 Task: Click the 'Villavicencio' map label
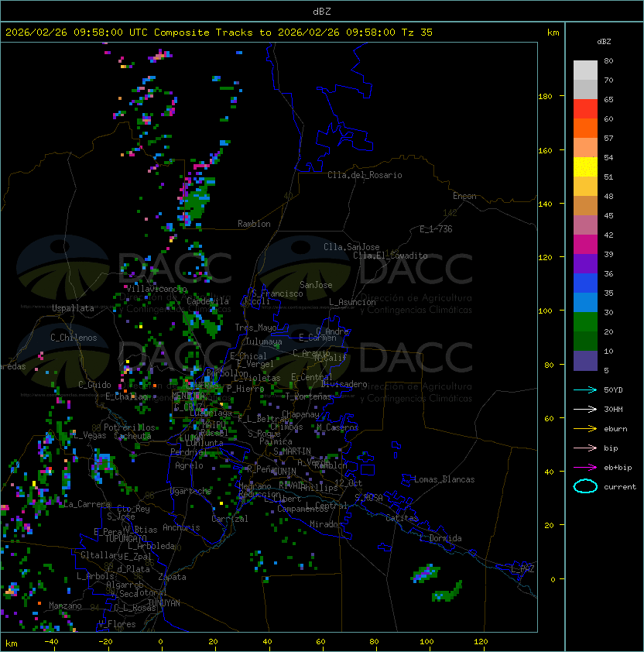coord(156,289)
